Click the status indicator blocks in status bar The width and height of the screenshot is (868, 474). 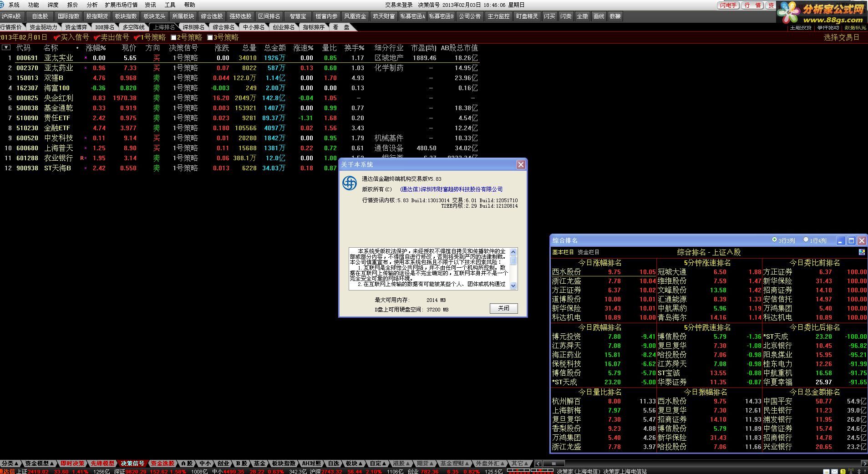pyautogui.click(x=530, y=471)
